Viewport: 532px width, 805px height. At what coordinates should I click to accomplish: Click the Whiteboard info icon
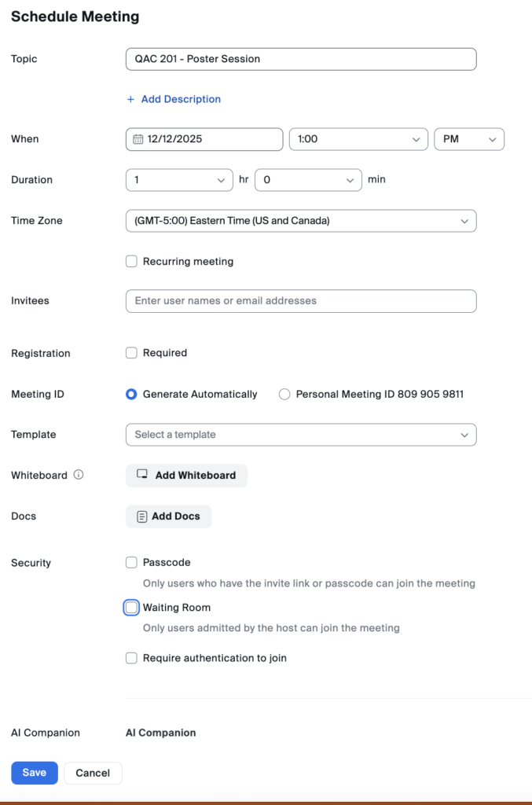click(79, 475)
